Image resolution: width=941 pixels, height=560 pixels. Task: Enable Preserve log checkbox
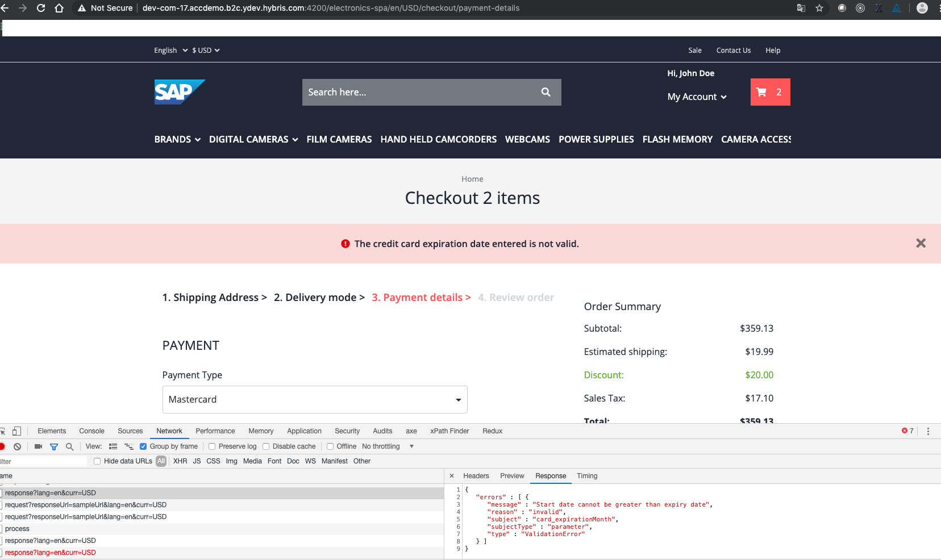(212, 446)
